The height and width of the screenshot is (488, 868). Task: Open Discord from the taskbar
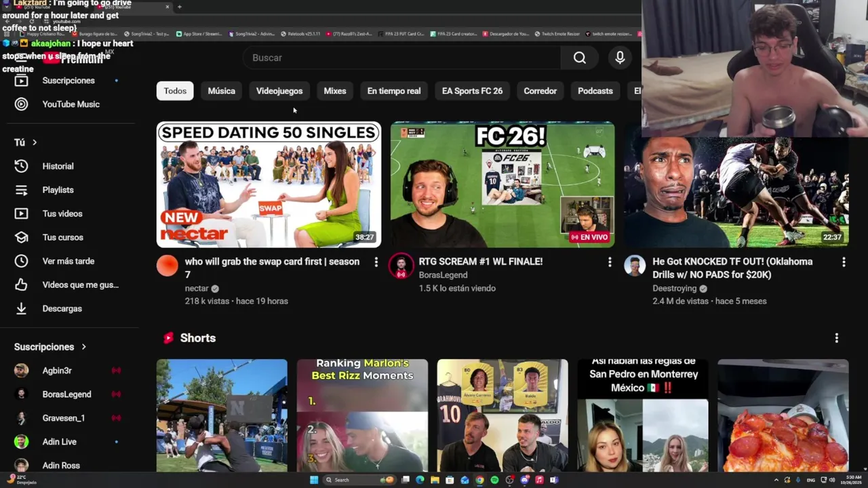[x=524, y=480]
